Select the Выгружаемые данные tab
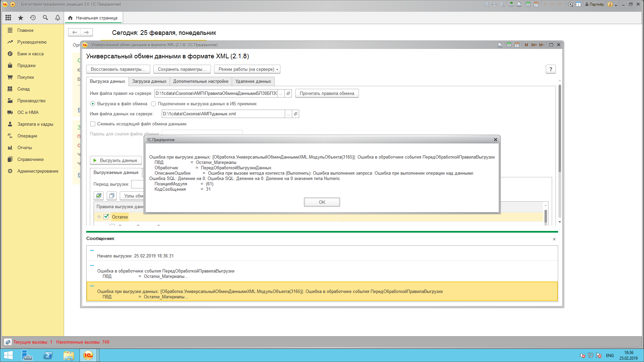 [116, 172]
